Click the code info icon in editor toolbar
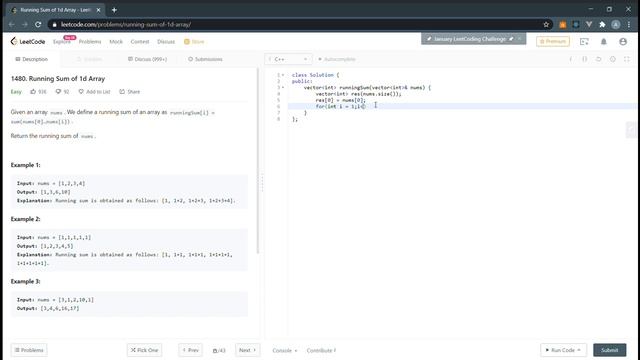Viewport: 640px width, 360px height. [x=571, y=59]
